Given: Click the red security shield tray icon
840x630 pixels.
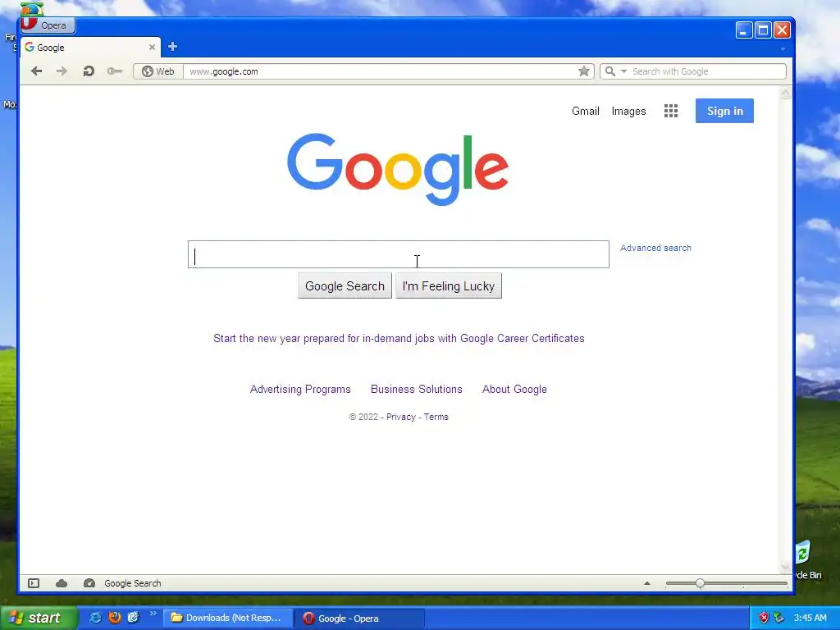Looking at the screenshot, I should [764, 618].
